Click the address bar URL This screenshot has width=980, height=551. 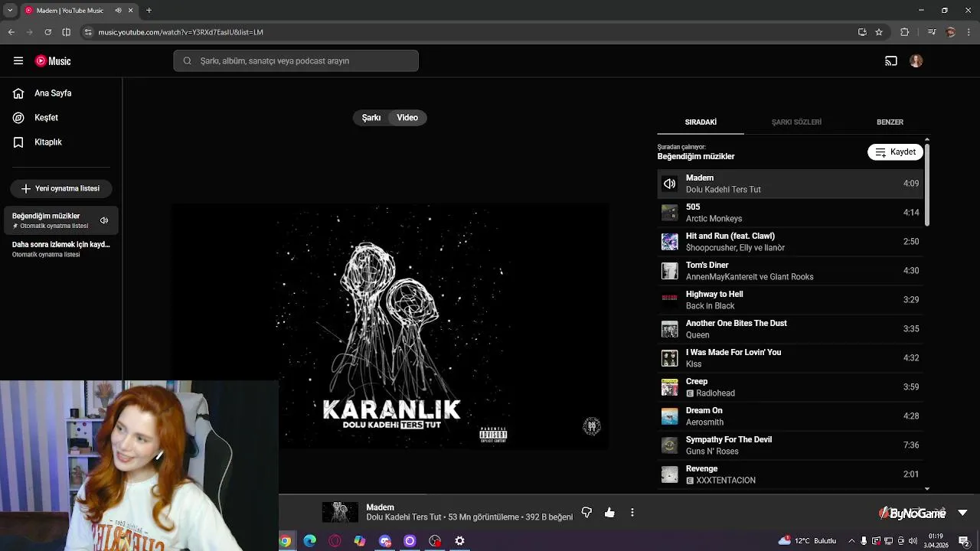(181, 32)
